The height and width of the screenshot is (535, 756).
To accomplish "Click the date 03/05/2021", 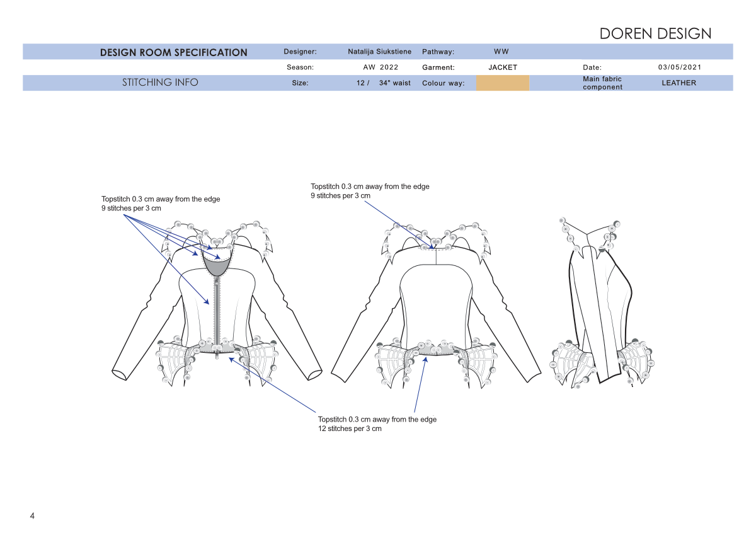I will coord(680,67).
